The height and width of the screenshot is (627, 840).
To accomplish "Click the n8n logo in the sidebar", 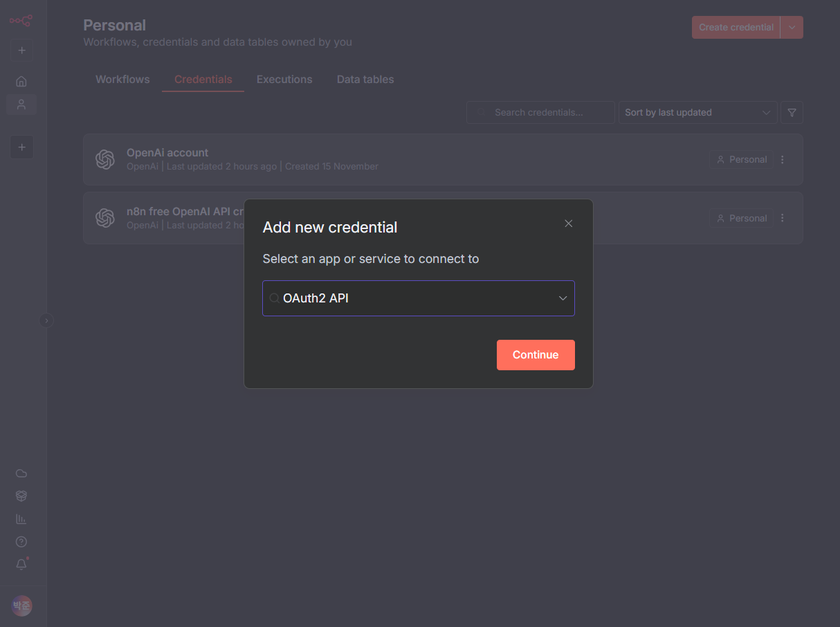I will [21, 21].
